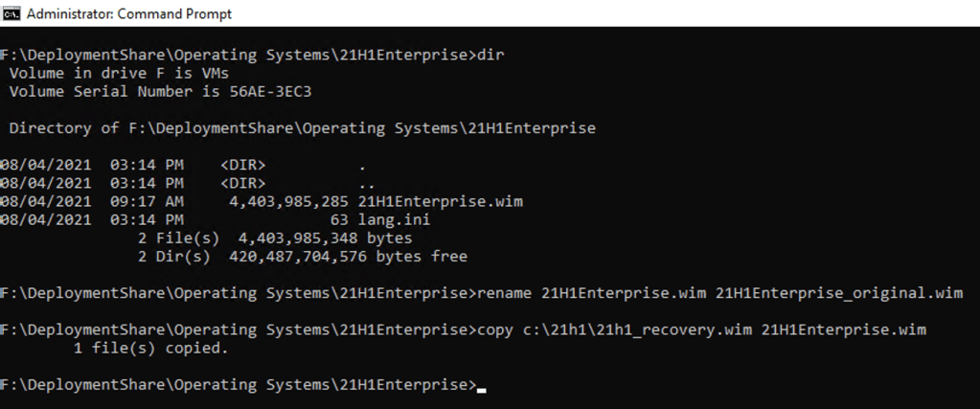This screenshot has width=980, height=409.
Task: Click the double-dot parent directory entry
Action: pos(365,183)
